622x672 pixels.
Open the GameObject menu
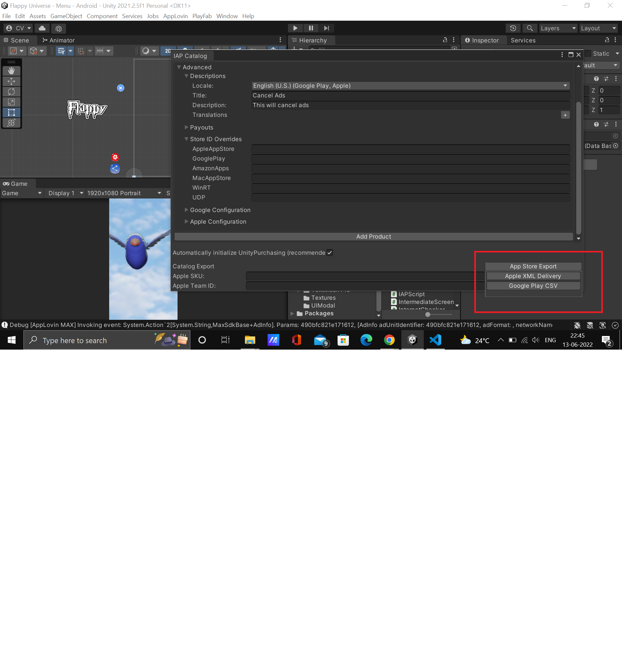66,16
